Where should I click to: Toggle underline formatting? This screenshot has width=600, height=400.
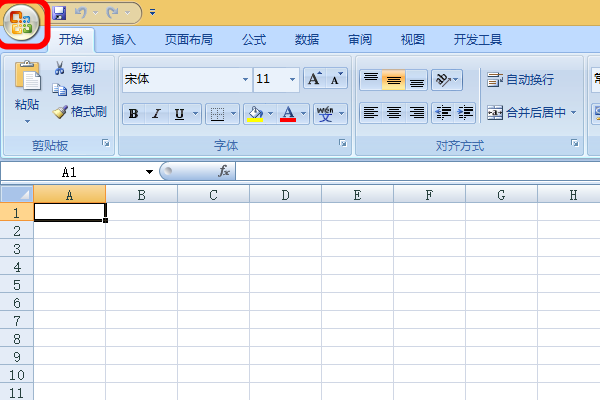tap(179, 114)
